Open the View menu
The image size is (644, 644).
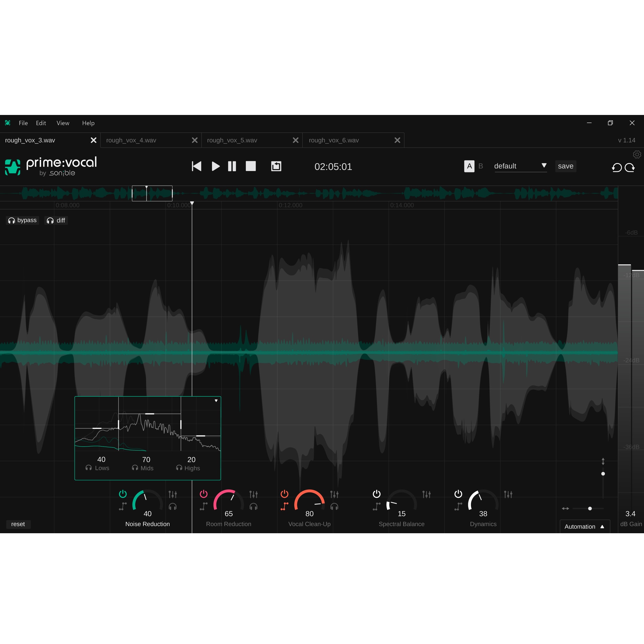pos(63,123)
